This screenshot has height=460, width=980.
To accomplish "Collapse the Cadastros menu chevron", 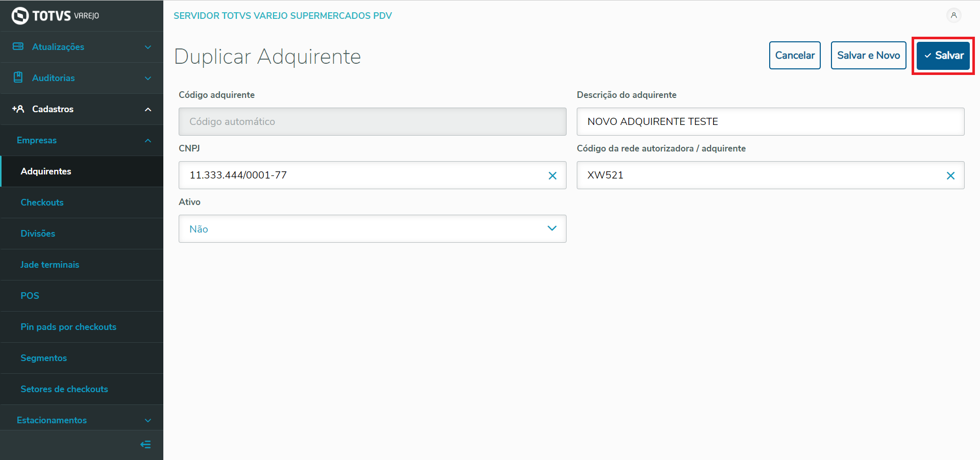I will point(148,109).
